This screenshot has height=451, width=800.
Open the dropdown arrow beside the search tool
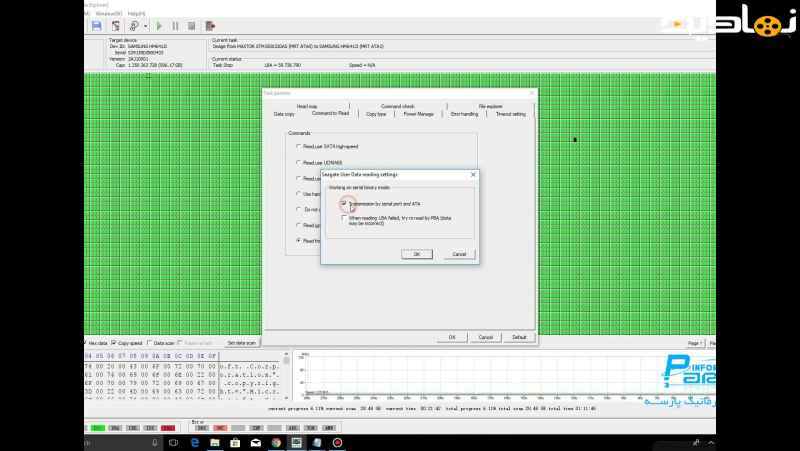[x=145, y=26]
